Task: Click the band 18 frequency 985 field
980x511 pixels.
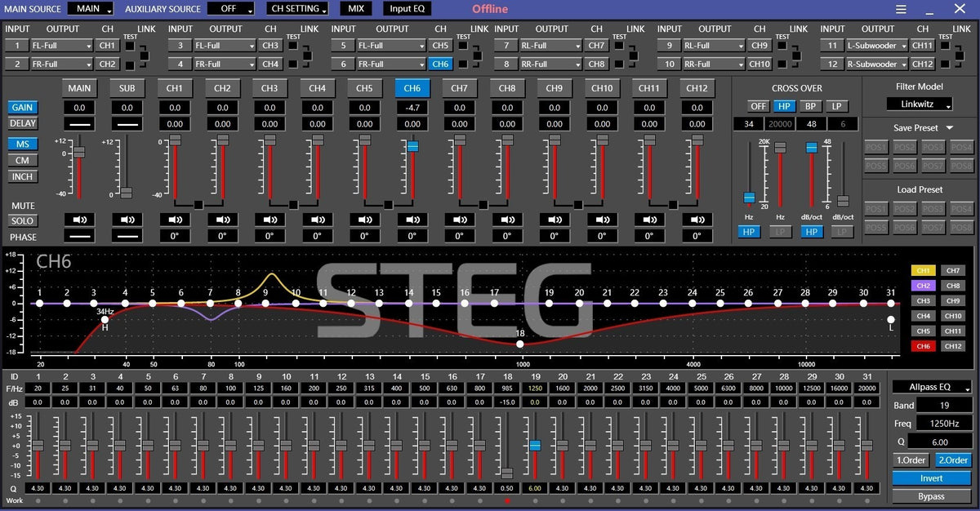Action: (507, 389)
